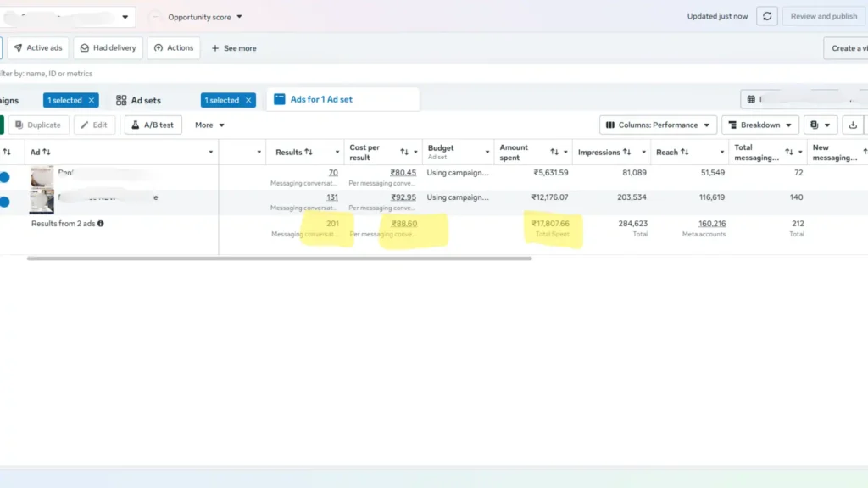868x488 pixels.
Task: Click the refresh icon beside Updated just now
Action: [766, 16]
